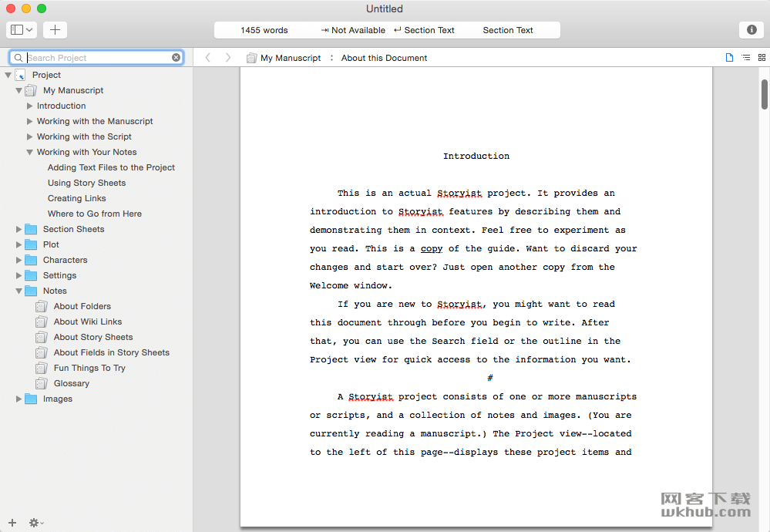Click the Glossary document icon
The image size is (770, 532).
pyautogui.click(x=42, y=384)
